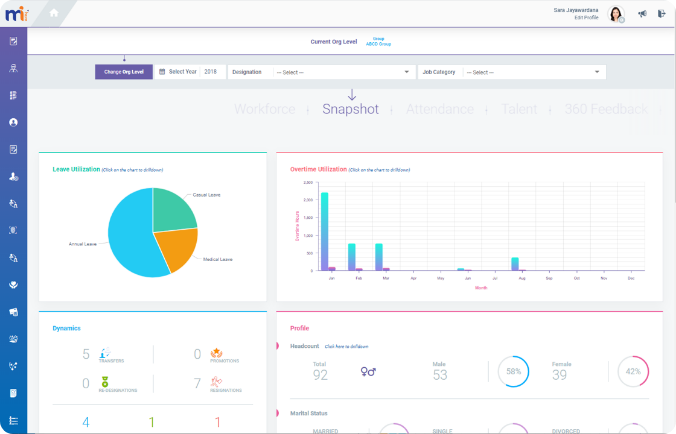This screenshot has height=434, width=676.
Task: Click the Re-designations medal icon
Action: [105, 382]
